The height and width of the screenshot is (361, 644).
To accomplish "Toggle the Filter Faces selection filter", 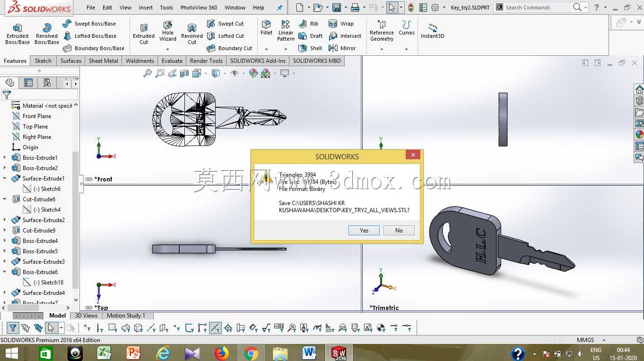I will click(x=113, y=328).
